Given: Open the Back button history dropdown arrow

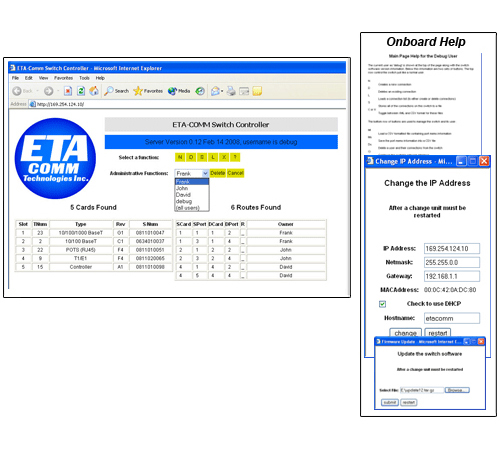Looking at the screenshot, I should pyautogui.click(x=37, y=91).
